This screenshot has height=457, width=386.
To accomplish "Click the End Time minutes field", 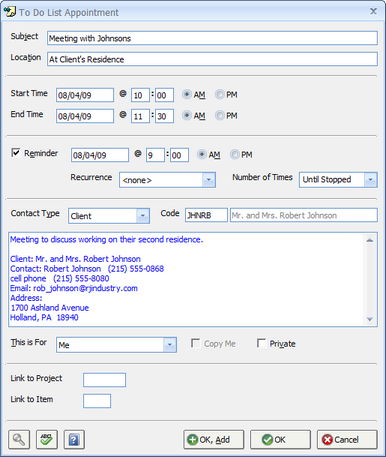I will pyautogui.click(x=164, y=116).
